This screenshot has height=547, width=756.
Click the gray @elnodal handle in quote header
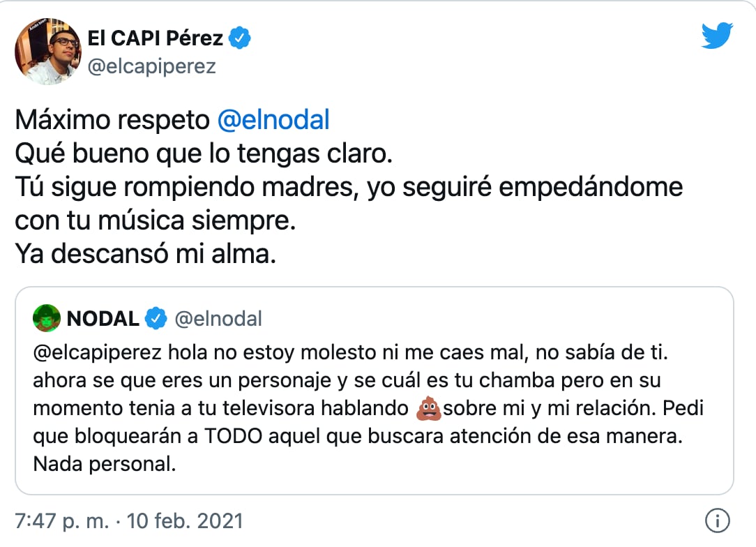coord(218,319)
